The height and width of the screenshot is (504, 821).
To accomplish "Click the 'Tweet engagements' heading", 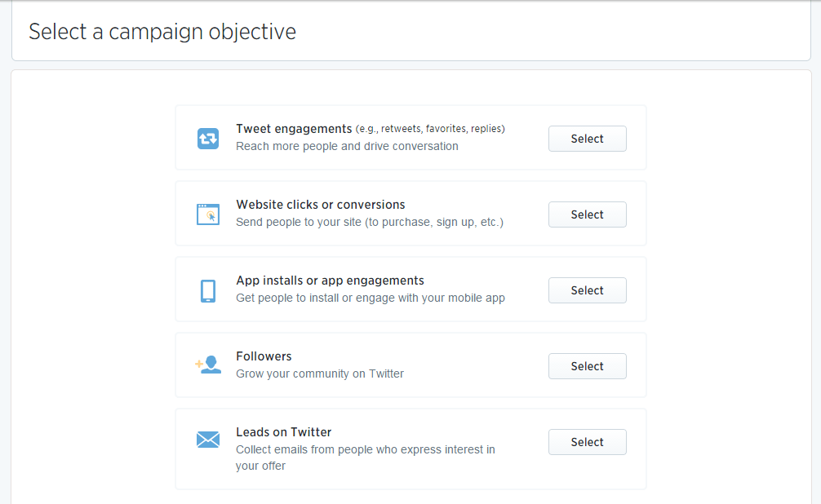I will 294,129.
